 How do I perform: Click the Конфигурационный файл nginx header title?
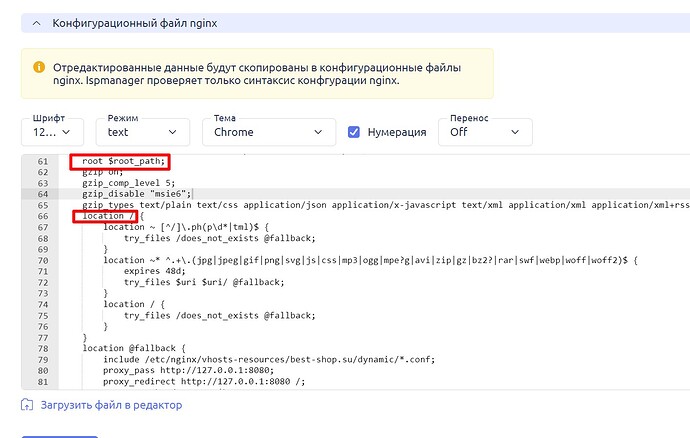(135, 23)
